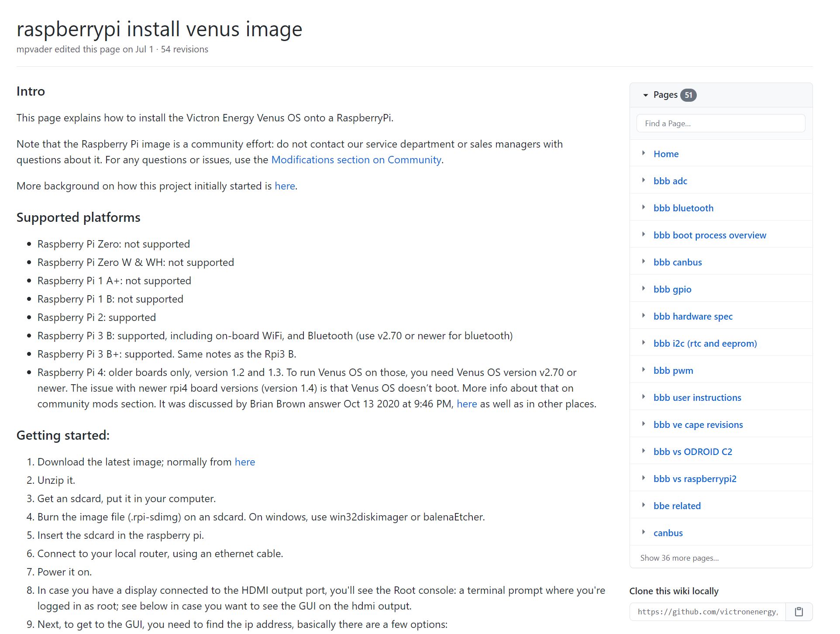Expand bbb vs raspberrypi2 page arrow

coord(644,478)
